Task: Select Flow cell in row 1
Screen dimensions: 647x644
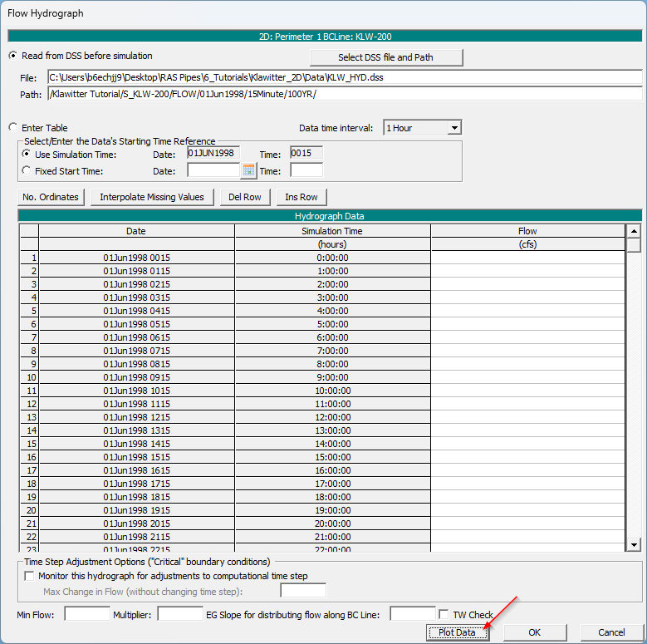Action: coord(527,258)
